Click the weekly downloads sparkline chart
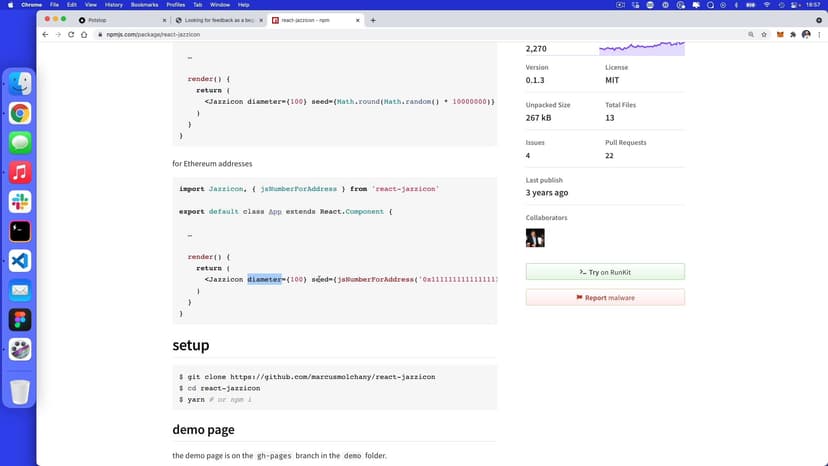Viewport: 828px width, 466px height. pos(641,48)
